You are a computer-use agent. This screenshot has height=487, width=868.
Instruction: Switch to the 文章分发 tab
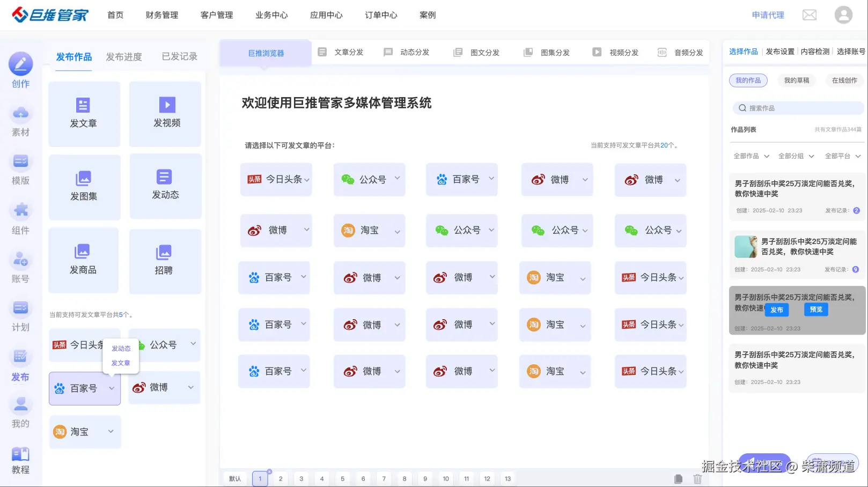coord(341,52)
